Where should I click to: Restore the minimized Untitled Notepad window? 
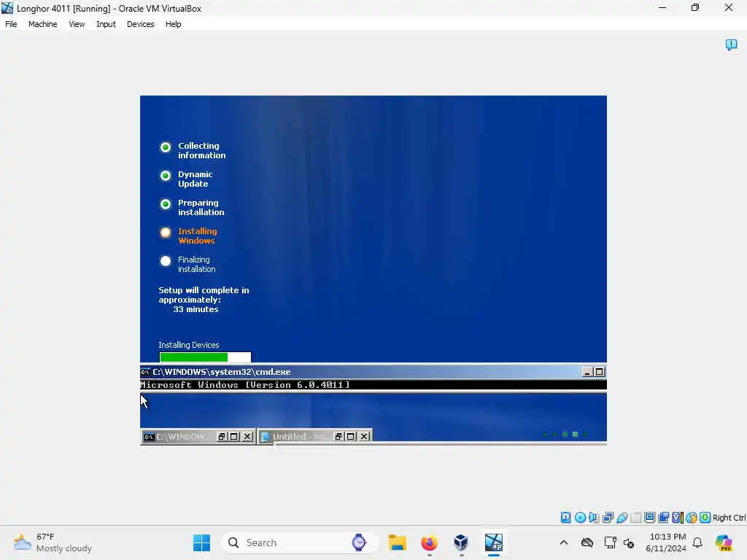click(338, 437)
